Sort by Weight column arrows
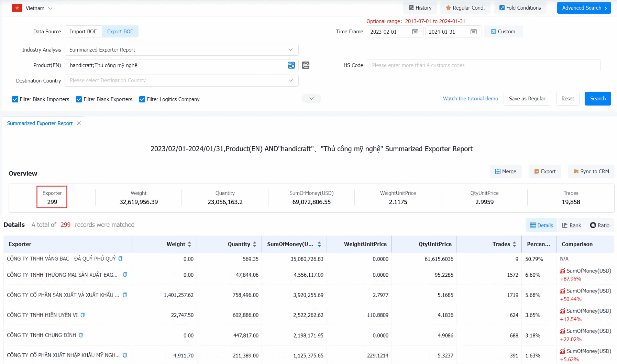This screenshot has width=617, height=364. 189,244
